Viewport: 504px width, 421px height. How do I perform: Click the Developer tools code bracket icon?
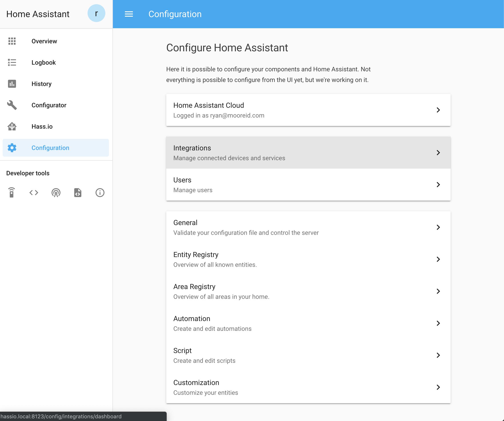34,193
